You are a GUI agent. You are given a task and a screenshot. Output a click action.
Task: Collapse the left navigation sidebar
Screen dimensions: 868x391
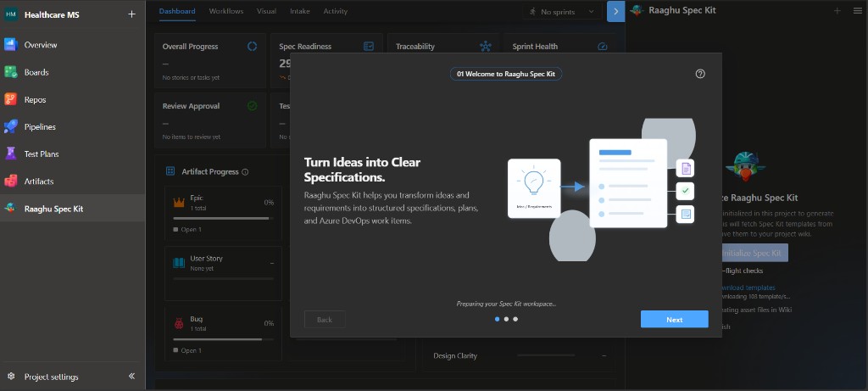[131, 376]
